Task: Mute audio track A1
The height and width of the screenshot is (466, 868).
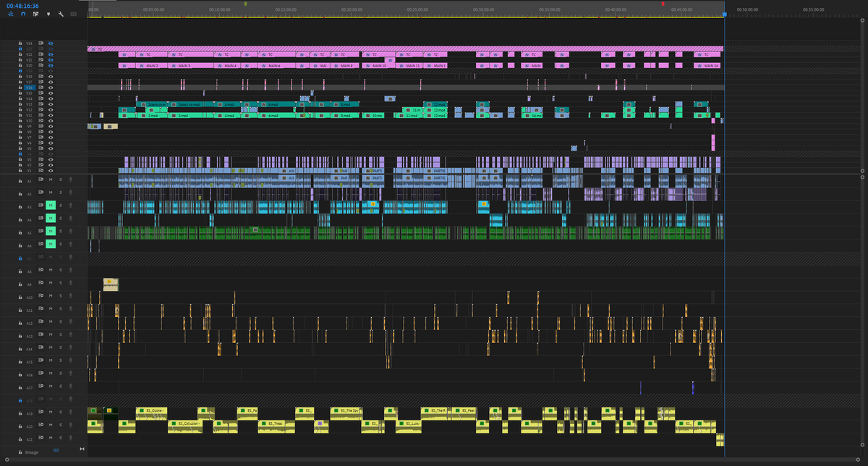Action: pos(51,180)
